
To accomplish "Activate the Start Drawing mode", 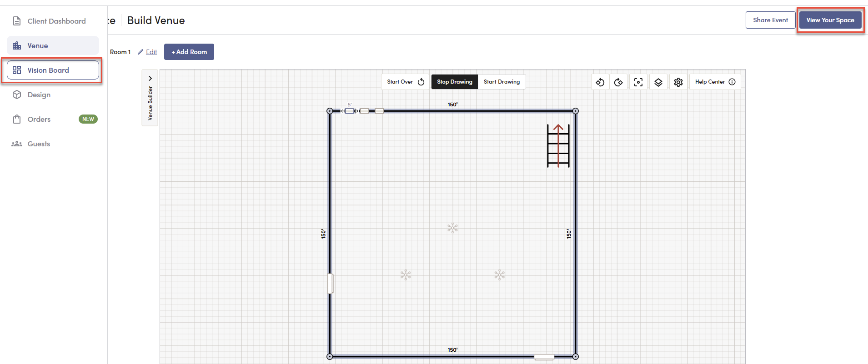I will (502, 82).
